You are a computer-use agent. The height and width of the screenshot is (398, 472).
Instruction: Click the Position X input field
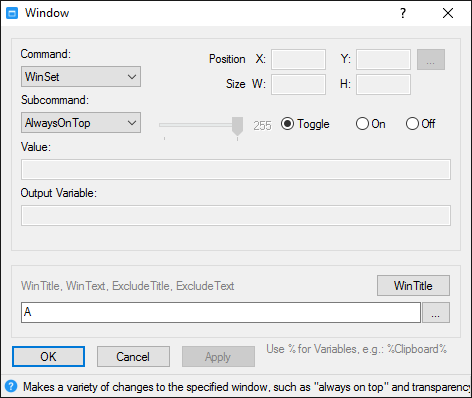click(x=298, y=59)
